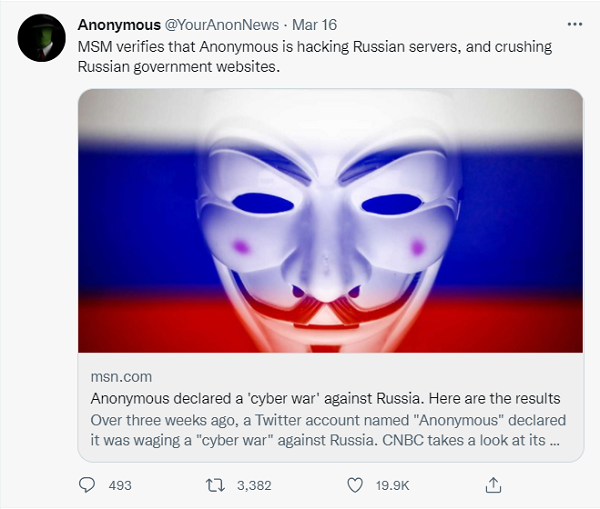Viewport: 600px width, 509px height.
Task: Click the reply speech bubble icon
Action: (x=88, y=485)
